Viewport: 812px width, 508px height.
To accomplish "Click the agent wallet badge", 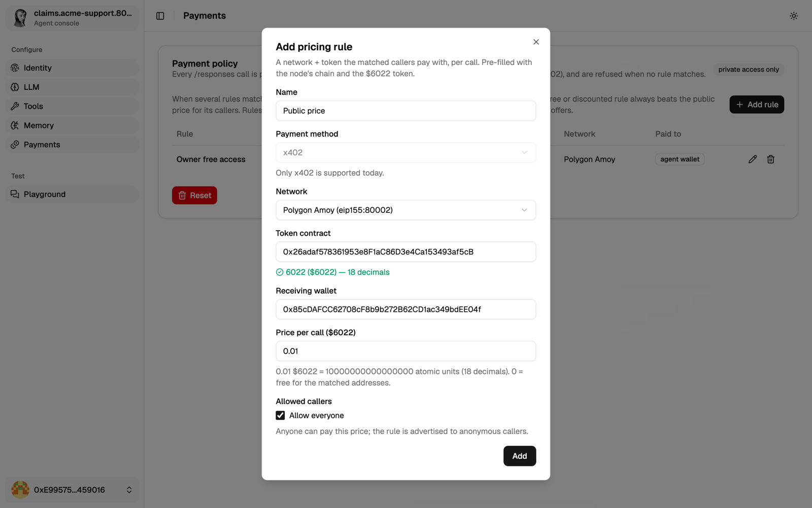I will pos(680,159).
